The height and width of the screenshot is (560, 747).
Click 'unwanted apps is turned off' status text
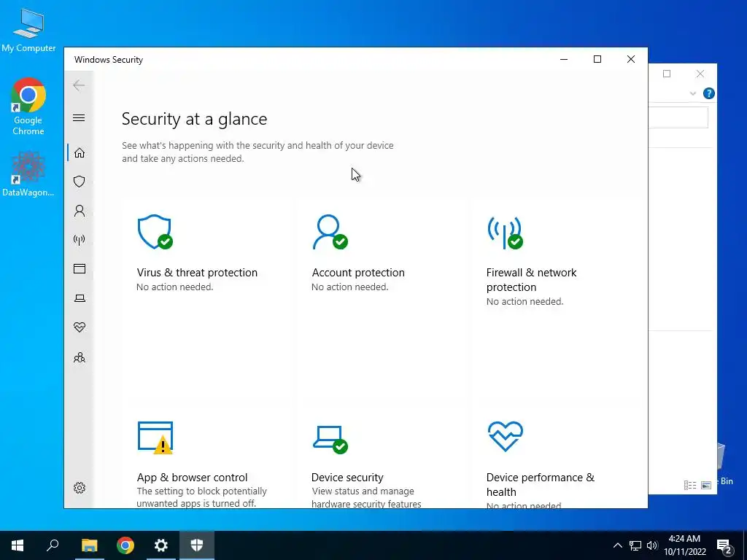pyautogui.click(x=196, y=503)
